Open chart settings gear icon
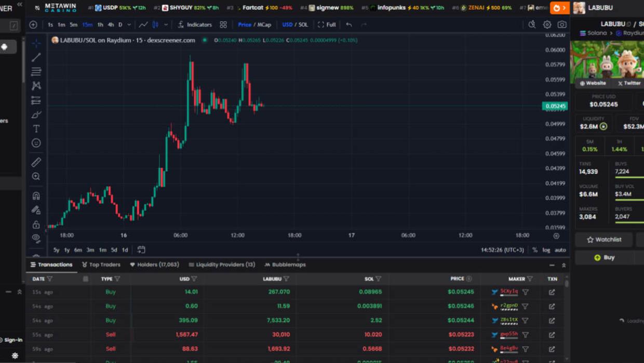The height and width of the screenshot is (363, 644). click(x=547, y=24)
